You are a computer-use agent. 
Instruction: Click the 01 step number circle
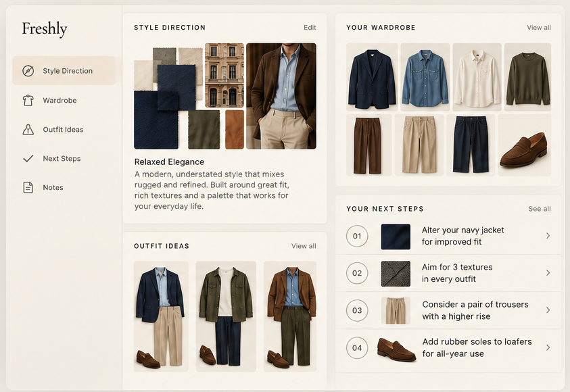coord(357,236)
